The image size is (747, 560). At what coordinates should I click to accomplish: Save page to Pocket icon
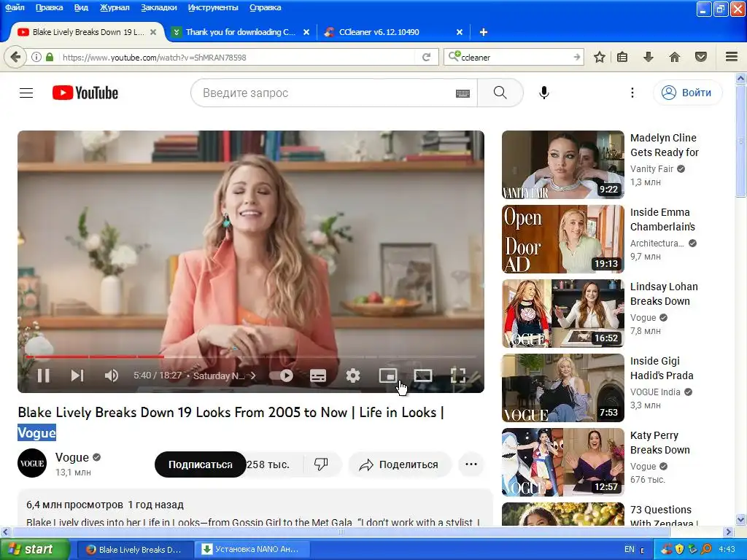coord(700,57)
